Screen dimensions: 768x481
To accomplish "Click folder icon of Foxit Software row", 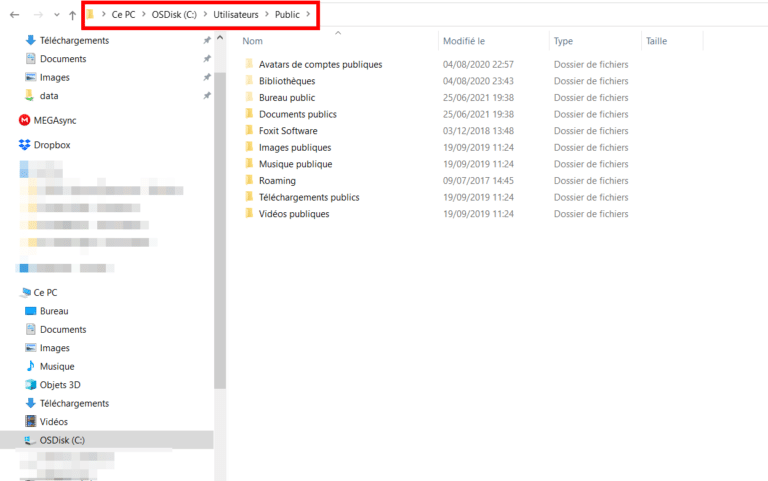I will point(249,130).
